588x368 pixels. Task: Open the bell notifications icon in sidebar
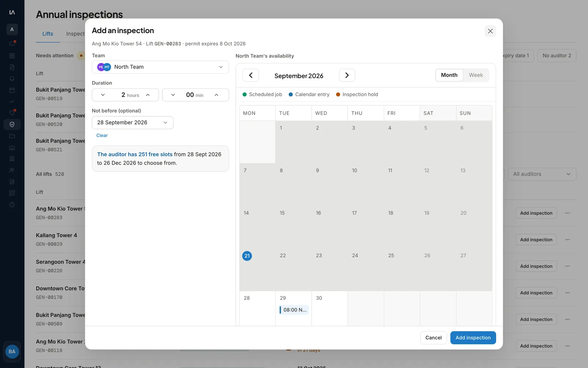tap(12, 79)
